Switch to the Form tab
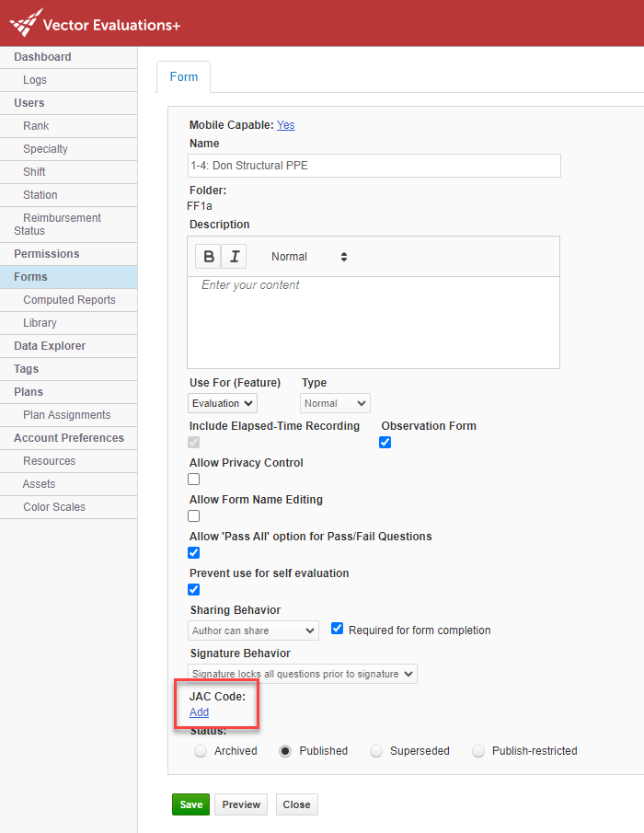This screenshot has width=644, height=833. (x=183, y=77)
